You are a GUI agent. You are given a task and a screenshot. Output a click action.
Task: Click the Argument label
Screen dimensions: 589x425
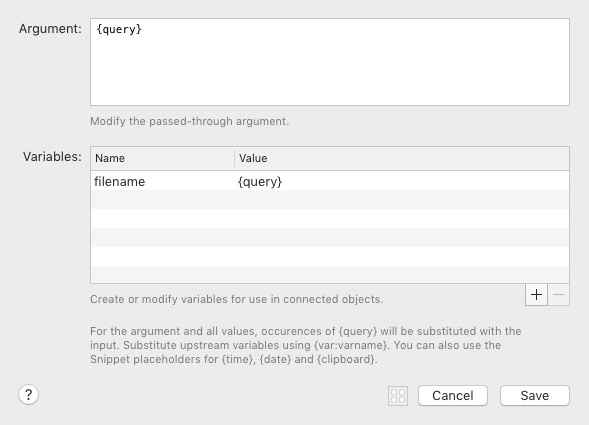click(x=50, y=29)
